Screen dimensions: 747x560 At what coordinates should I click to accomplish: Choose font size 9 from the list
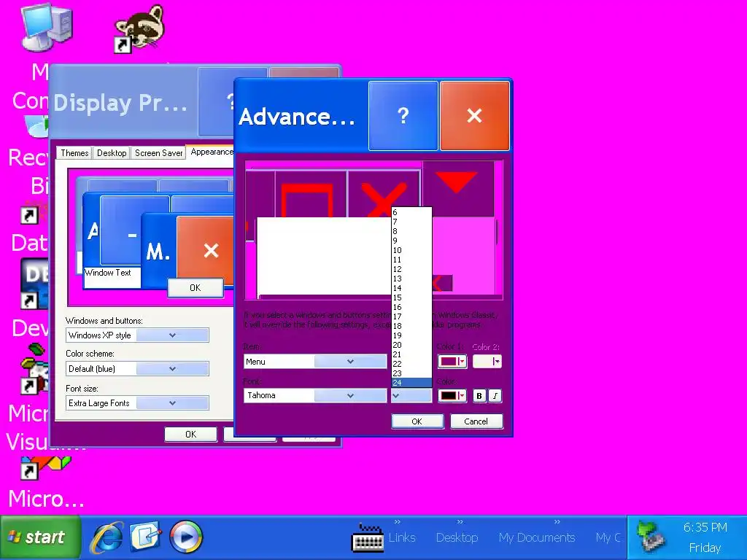click(x=411, y=241)
